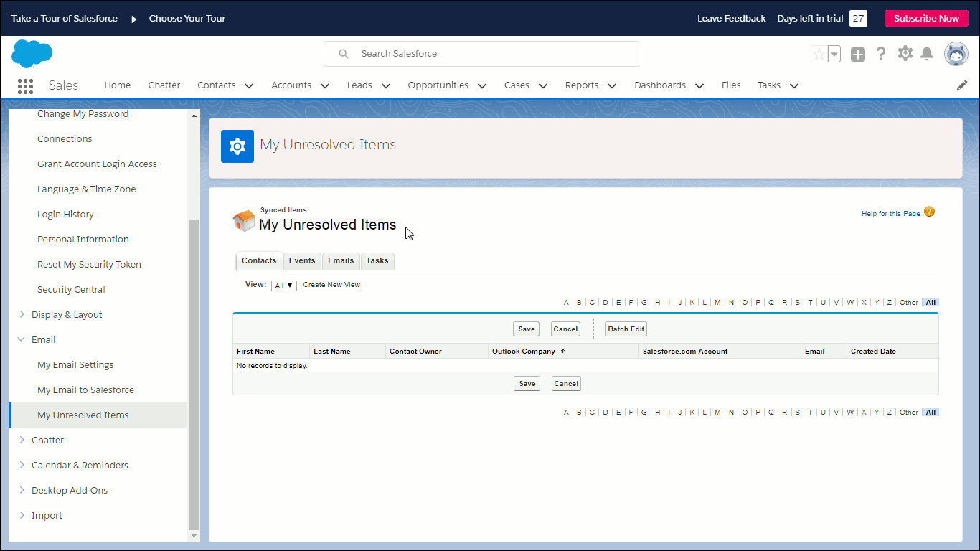
Task: Open My Email to Salesforce
Action: click(x=85, y=390)
